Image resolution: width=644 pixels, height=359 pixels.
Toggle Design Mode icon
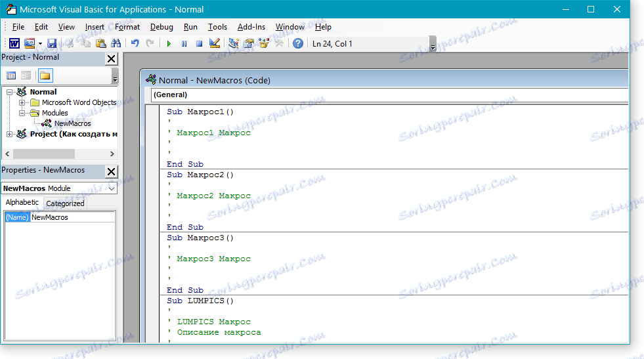214,44
